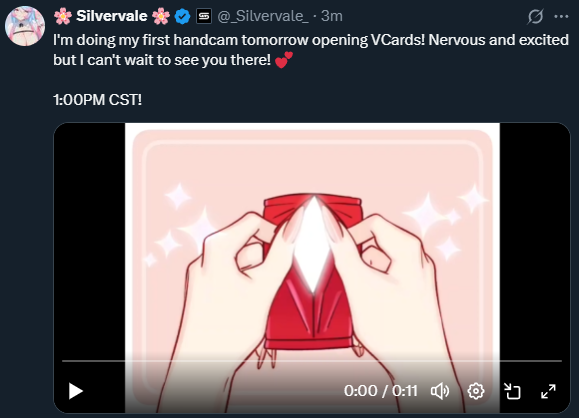
Task: Open the three-dot more options menu
Action: [x=561, y=17]
